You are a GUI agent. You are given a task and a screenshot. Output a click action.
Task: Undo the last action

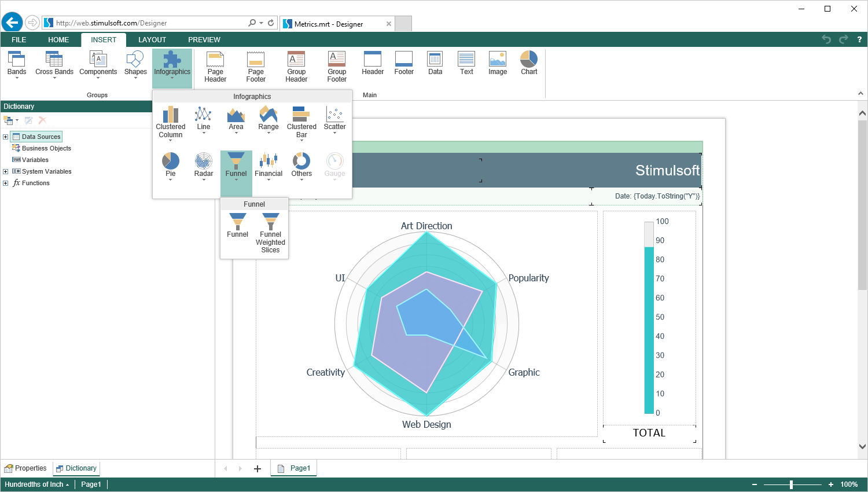tap(826, 39)
